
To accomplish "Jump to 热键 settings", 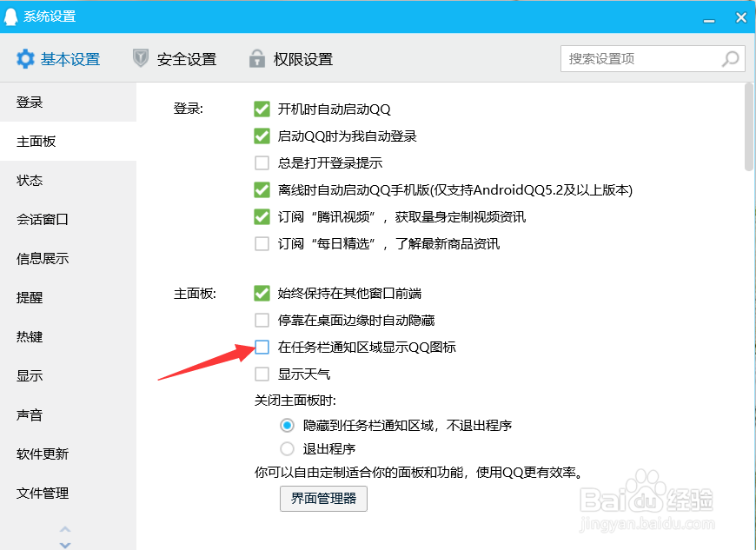I will coord(68,336).
